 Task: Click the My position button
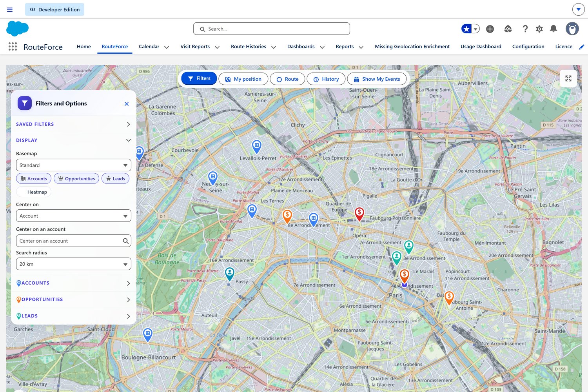click(243, 79)
